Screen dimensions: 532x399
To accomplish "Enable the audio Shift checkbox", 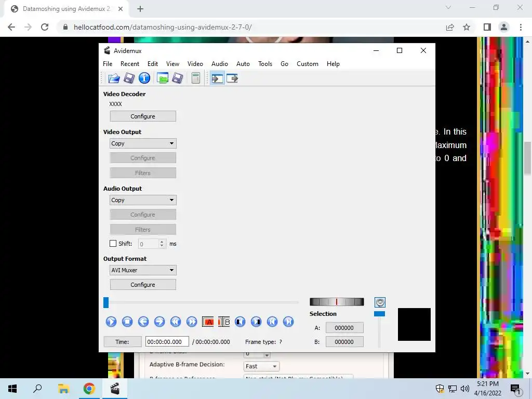I will click(x=113, y=244).
